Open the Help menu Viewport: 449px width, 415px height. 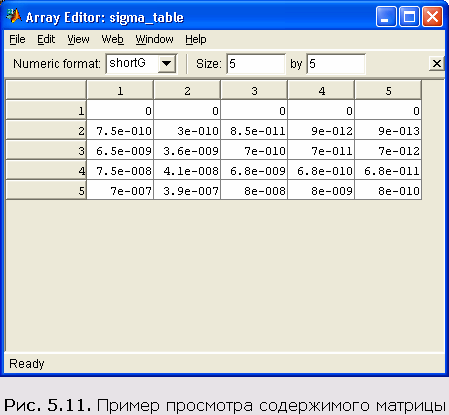click(196, 39)
